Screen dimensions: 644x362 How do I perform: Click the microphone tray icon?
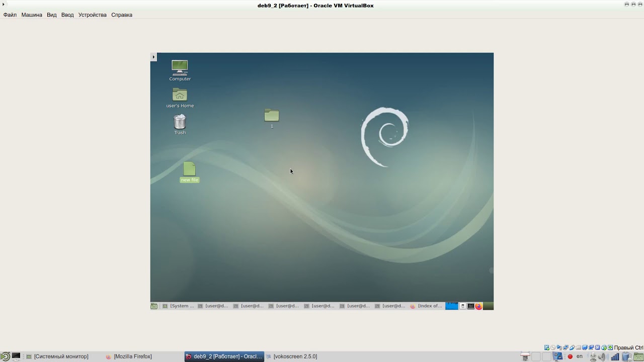tap(593, 356)
